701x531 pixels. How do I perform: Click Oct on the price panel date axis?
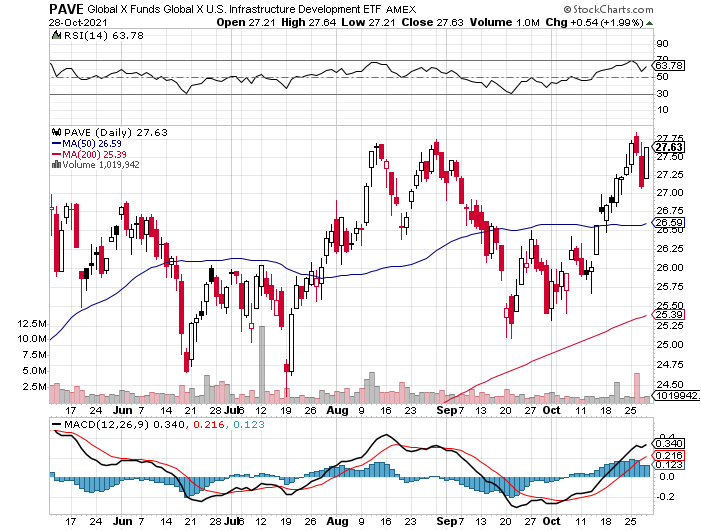pos(551,410)
